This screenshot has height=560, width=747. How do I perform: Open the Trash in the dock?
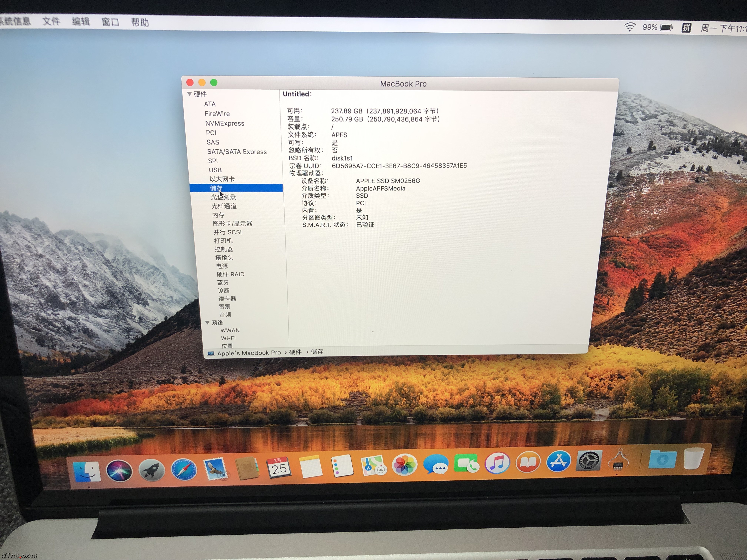coord(694,458)
